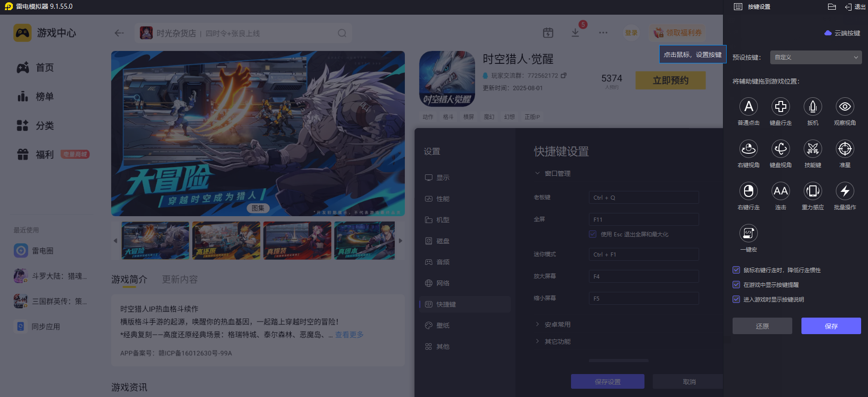Toggle 鼠标右键行走时，降低行走惯性 checkbox
This screenshot has width=868, height=397.
click(736, 270)
